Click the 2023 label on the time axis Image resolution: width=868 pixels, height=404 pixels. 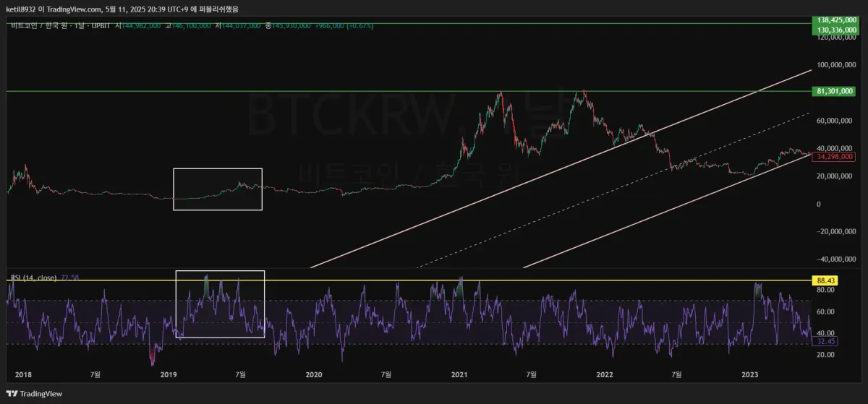[x=750, y=374]
